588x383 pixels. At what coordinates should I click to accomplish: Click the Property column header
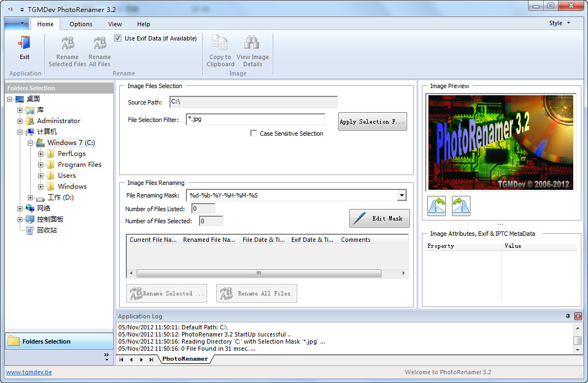click(x=463, y=246)
